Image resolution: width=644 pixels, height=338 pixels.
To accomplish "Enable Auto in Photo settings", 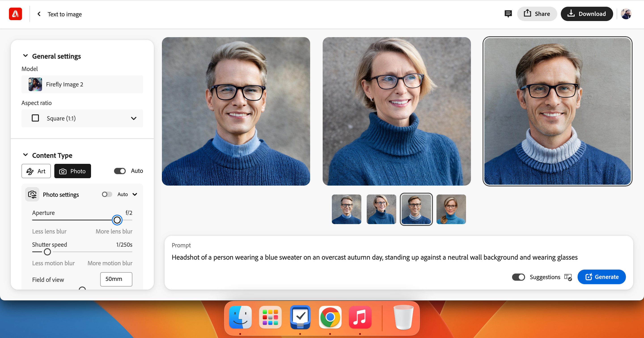I will tap(107, 194).
